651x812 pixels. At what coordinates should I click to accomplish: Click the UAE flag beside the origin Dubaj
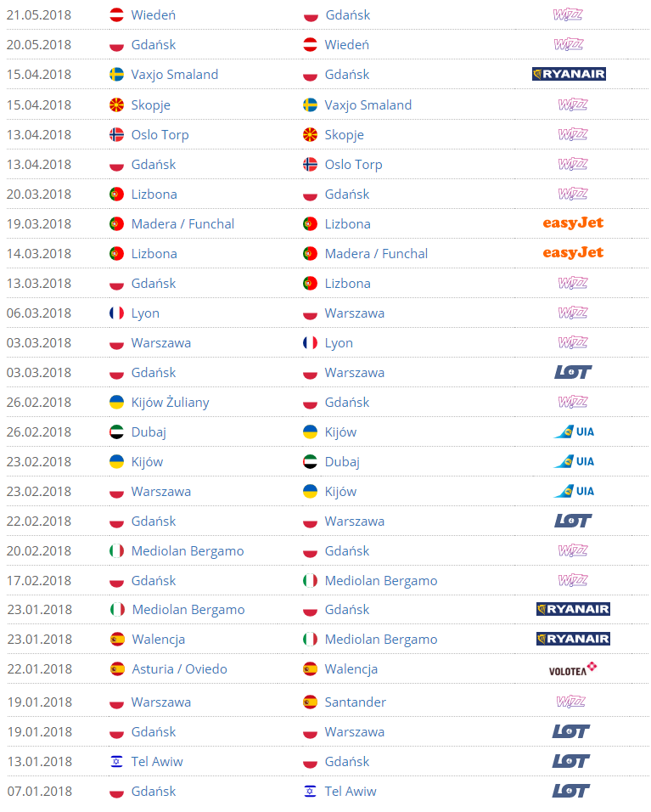tap(116, 431)
